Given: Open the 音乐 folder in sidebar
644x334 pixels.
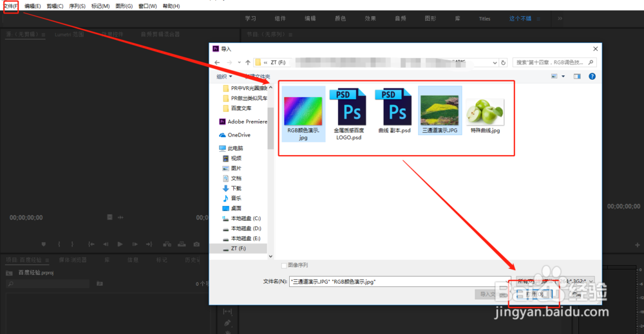Looking at the screenshot, I should [x=232, y=198].
